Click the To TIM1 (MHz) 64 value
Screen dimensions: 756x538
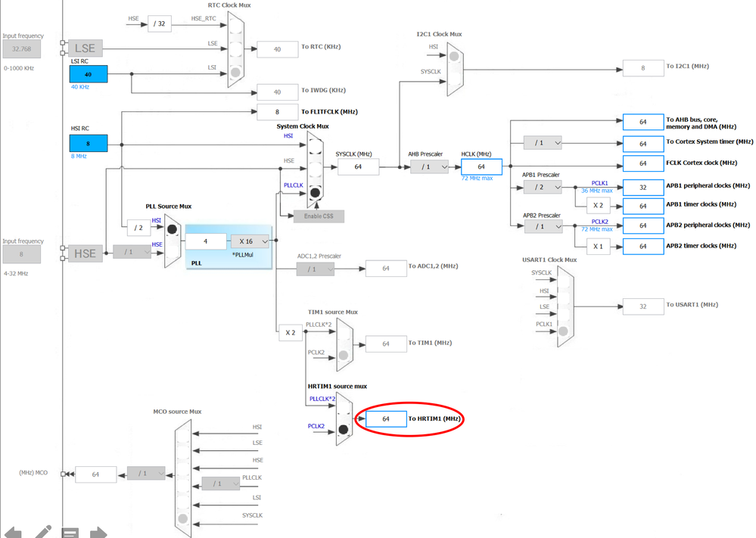[x=386, y=344]
